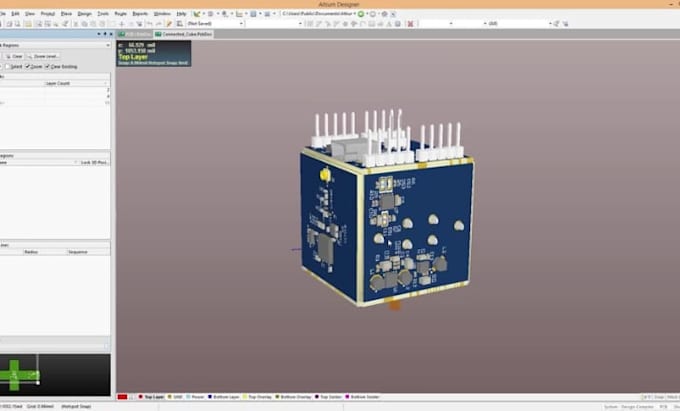
Task: Select the Power layer tab
Action: point(197,397)
